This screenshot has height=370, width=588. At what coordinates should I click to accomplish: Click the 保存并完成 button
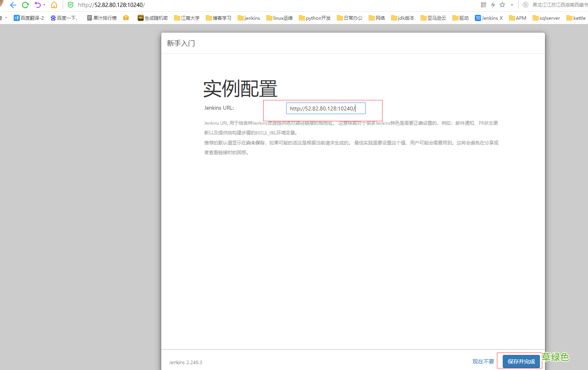pyautogui.click(x=521, y=361)
